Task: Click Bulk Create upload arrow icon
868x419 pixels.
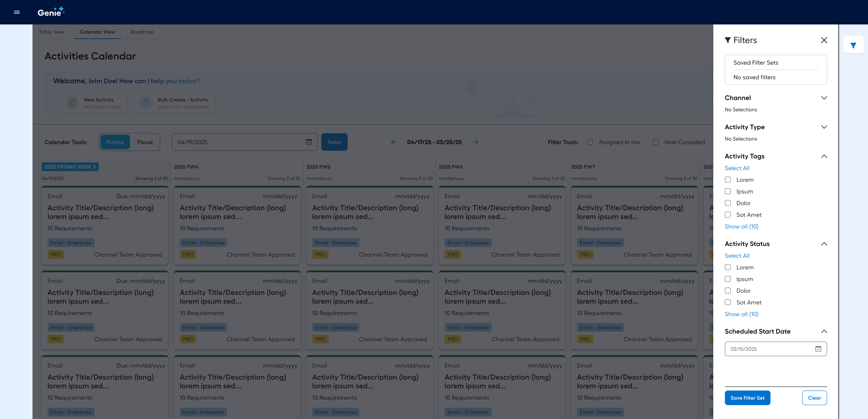Action: 146,103
